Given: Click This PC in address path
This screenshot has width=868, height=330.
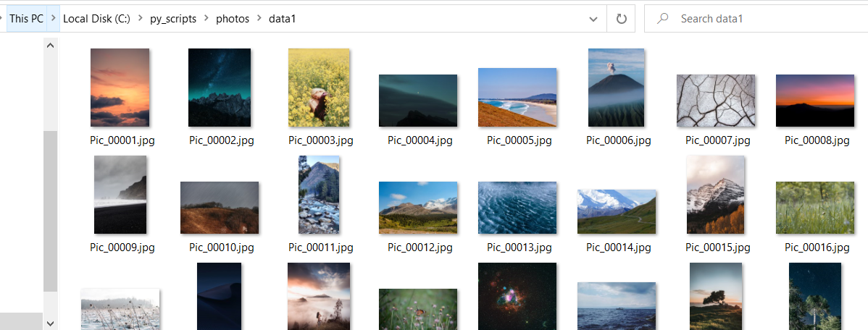Looking at the screenshot, I should coord(27,19).
